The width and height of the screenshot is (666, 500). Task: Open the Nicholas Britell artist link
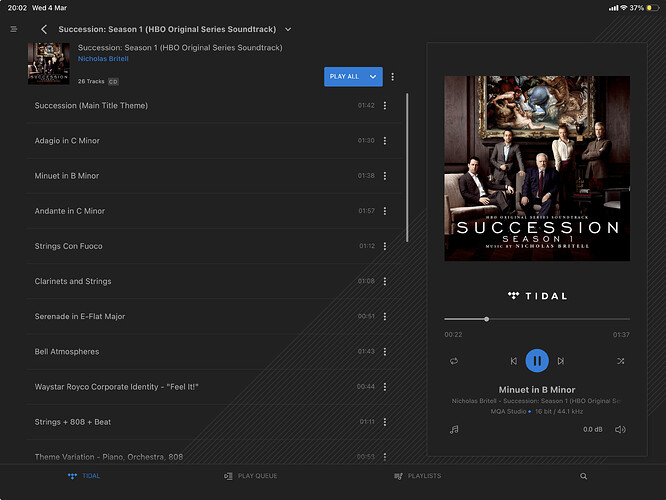[x=104, y=59]
